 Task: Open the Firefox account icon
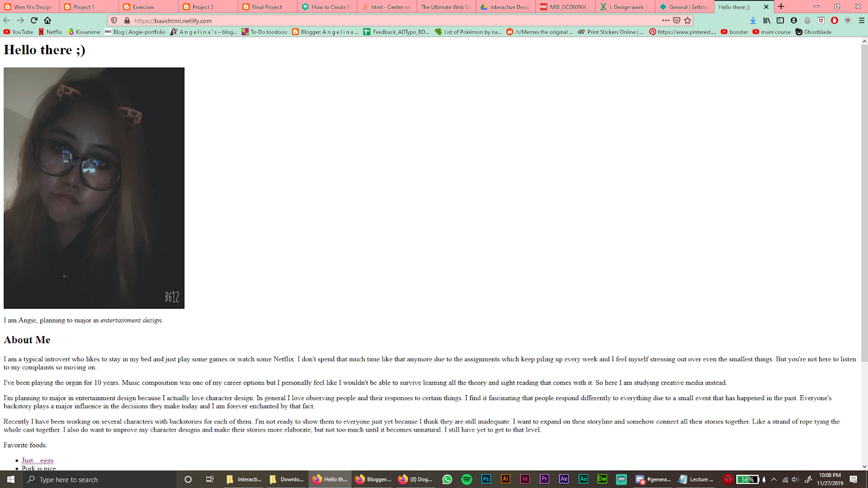click(x=794, y=21)
